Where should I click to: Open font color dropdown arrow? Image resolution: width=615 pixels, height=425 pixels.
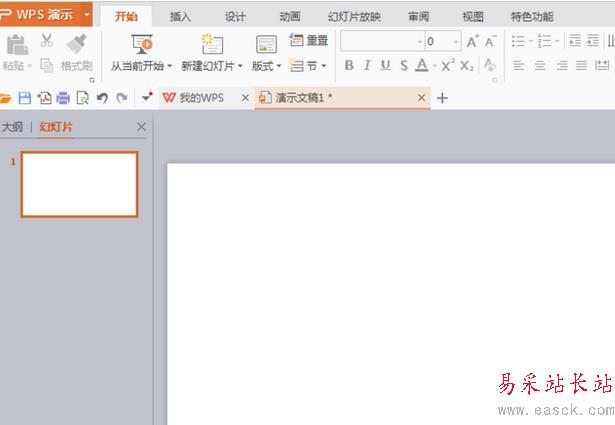pos(435,65)
